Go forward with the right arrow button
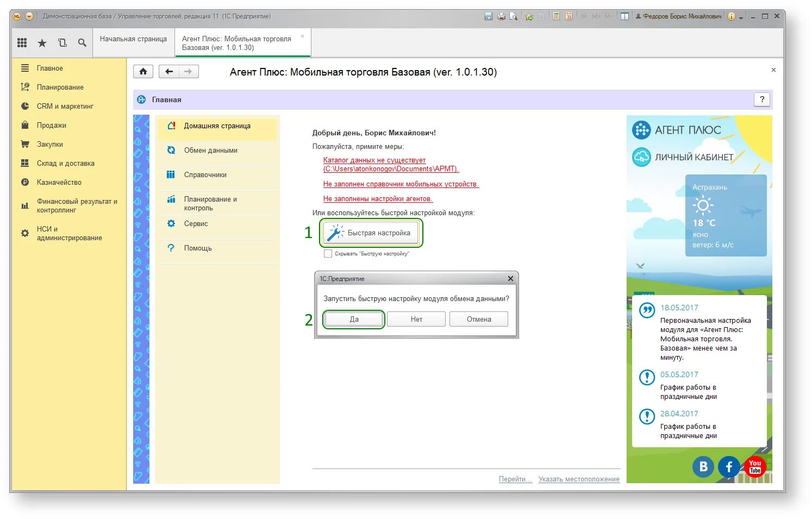The height and width of the screenshot is (519, 812). click(x=189, y=72)
